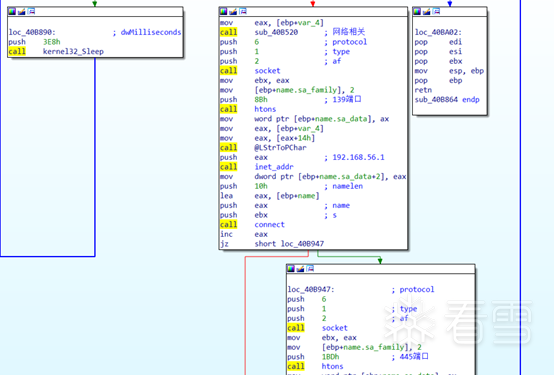Click the dwMilliseconds comment
The width and height of the screenshot is (554, 375).
coord(151,32)
